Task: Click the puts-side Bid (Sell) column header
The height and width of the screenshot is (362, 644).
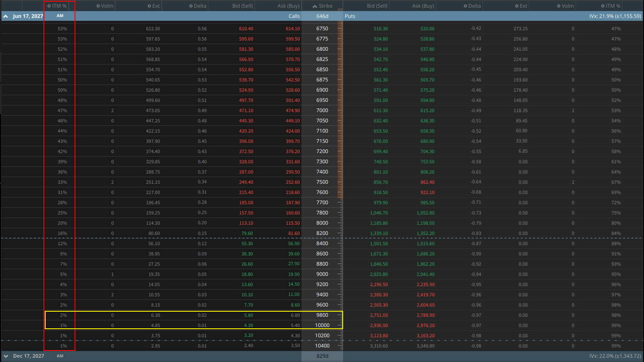Action: [377, 6]
